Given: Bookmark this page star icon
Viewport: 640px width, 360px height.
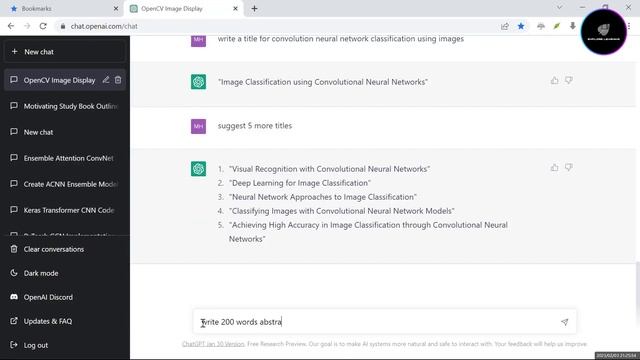Looking at the screenshot, I should point(521,26).
